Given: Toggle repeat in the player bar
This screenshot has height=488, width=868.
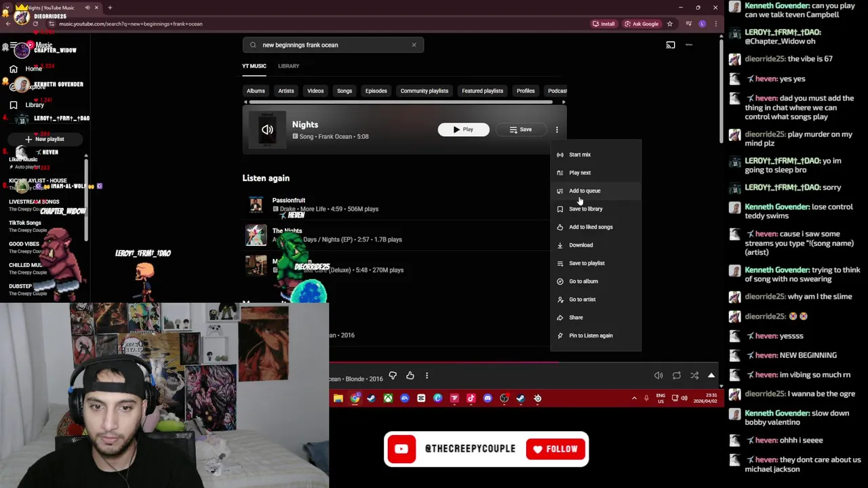Looking at the screenshot, I should (x=676, y=375).
